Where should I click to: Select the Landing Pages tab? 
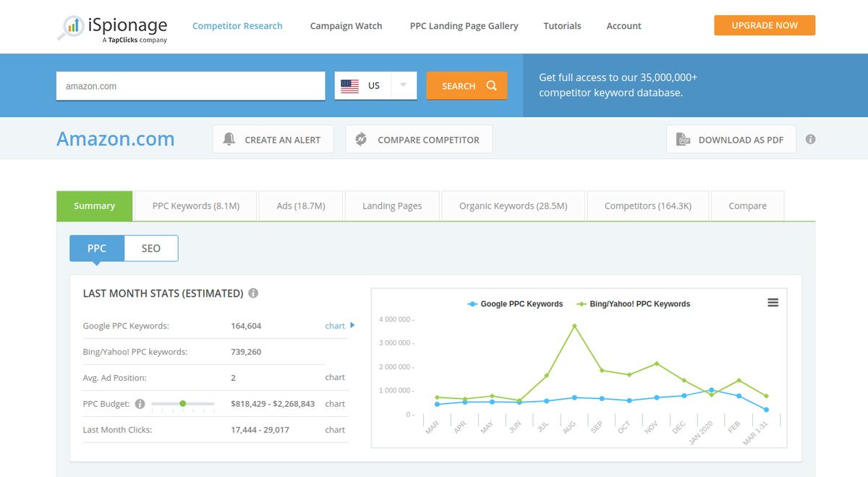click(x=392, y=206)
